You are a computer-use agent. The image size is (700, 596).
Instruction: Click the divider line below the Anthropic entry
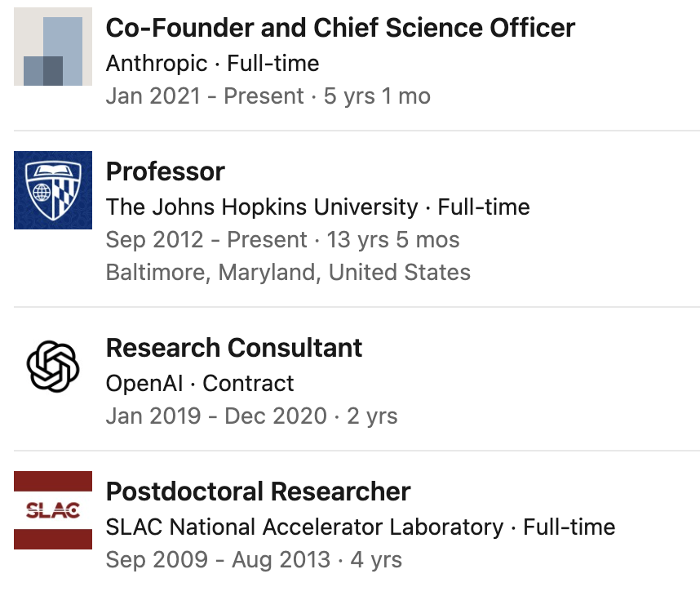click(x=357, y=131)
